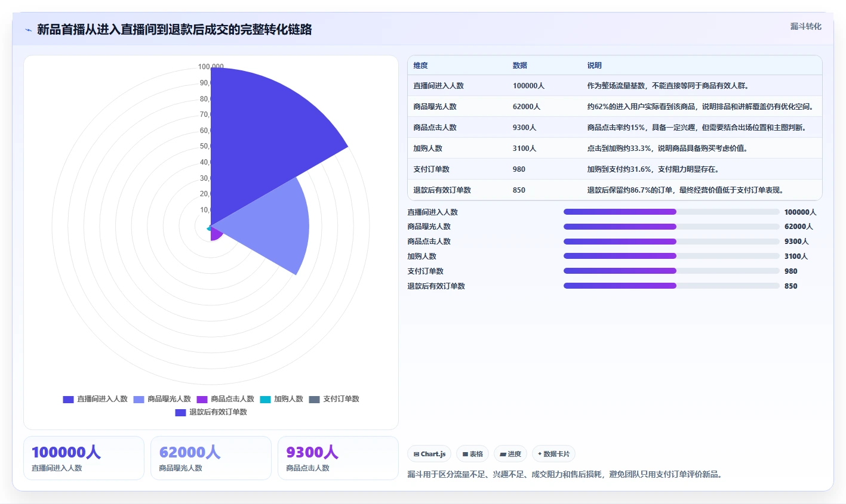Image resolution: width=846 pixels, height=504 pixels.
Task: Click the 维度 column header
Action: (x=420, y=66)
